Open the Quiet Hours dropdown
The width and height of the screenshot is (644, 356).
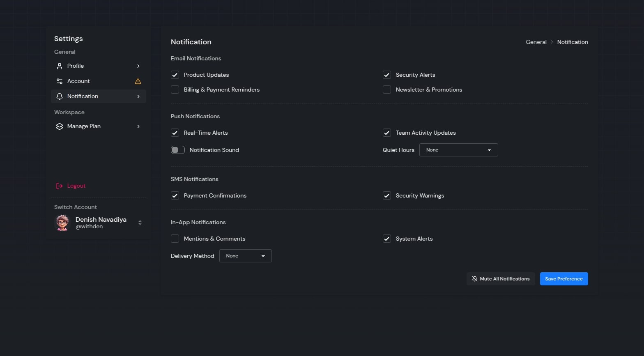pyautogui.click(x=458, y=150)
